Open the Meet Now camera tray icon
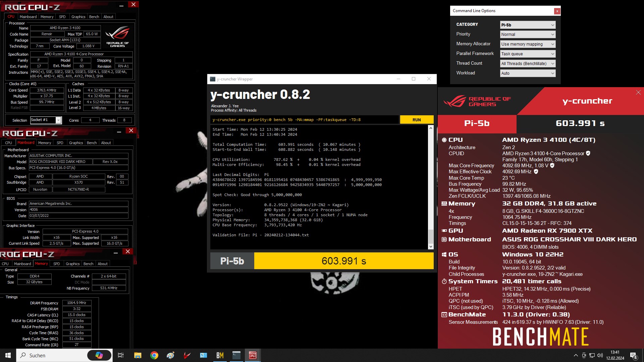This screenshot has width=644, height=362. click(584, 355)
